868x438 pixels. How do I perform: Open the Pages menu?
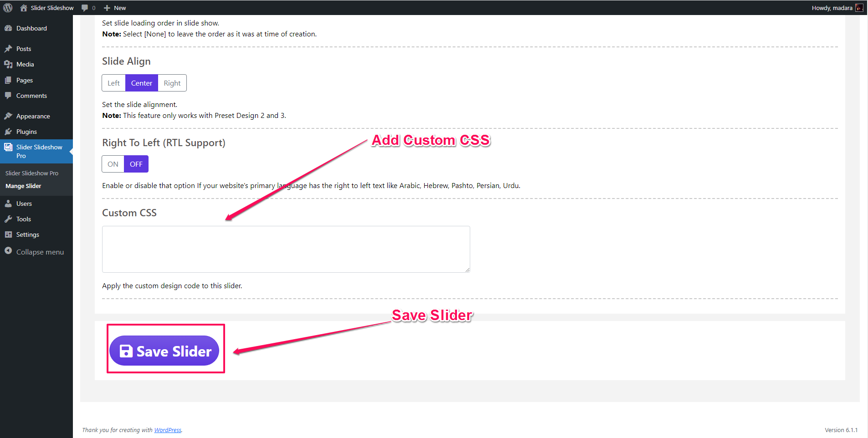[x=36, y=80]
